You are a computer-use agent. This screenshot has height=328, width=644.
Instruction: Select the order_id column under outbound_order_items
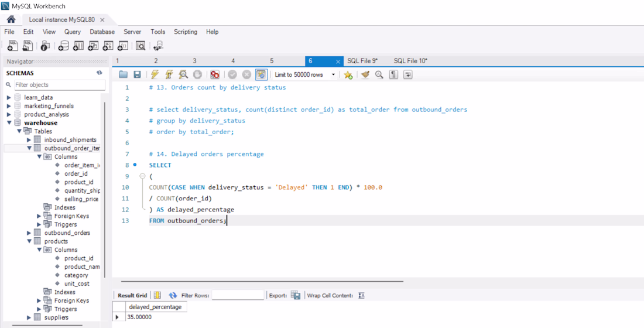(76, 173)
